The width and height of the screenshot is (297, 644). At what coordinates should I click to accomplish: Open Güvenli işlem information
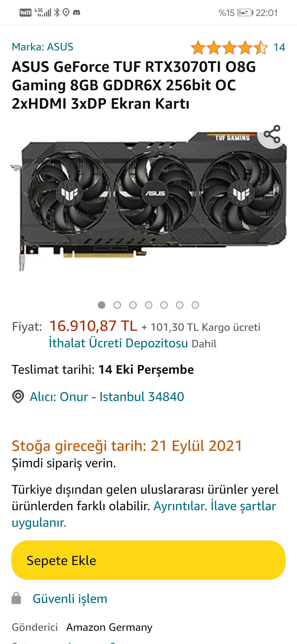(70, 599)
